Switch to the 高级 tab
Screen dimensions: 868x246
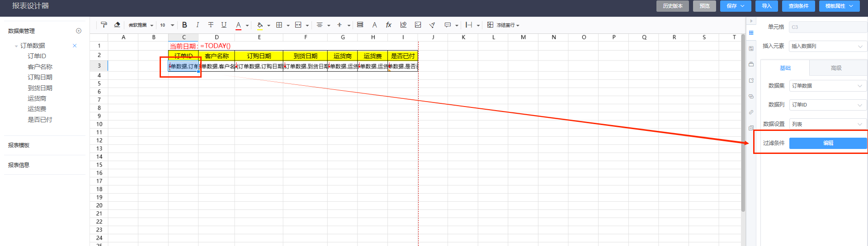pyautogui.click(x=836, y=68)
